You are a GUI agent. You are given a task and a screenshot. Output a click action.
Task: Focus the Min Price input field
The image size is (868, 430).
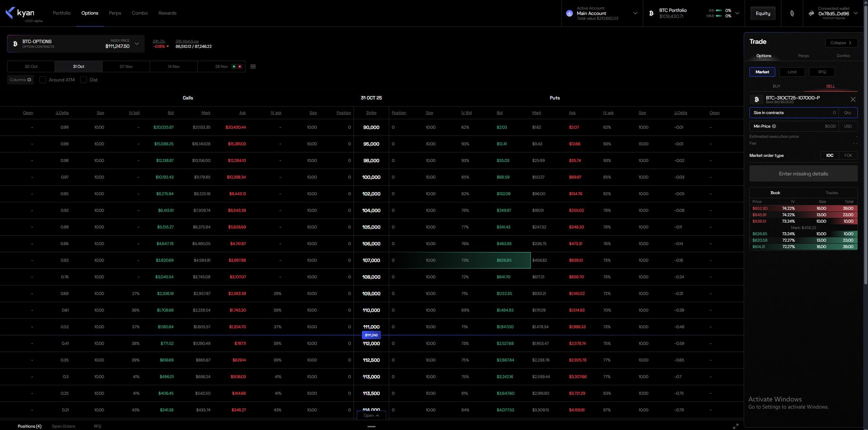794,126
